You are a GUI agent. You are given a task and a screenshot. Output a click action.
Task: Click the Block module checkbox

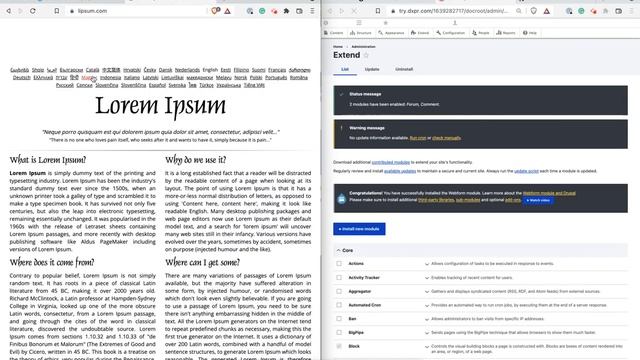(x=339, y=346)
